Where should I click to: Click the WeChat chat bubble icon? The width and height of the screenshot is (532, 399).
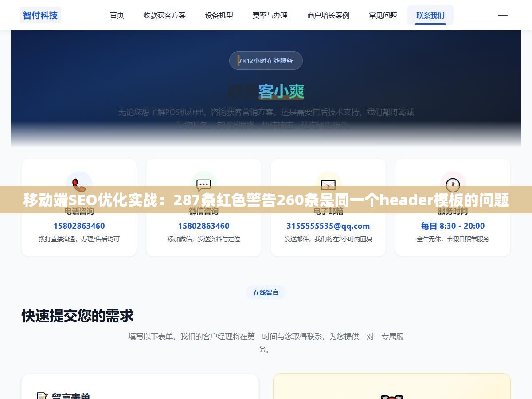point(203,184)
